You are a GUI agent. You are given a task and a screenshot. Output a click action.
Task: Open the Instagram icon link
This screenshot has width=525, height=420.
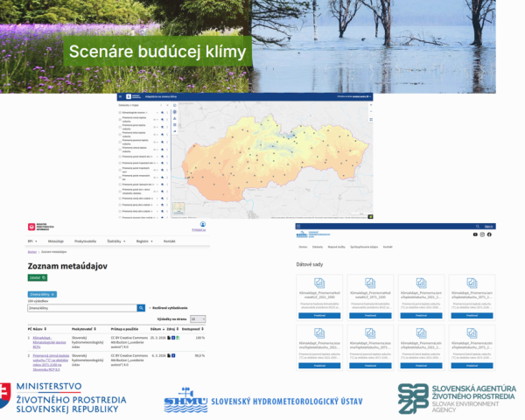(x=482, y=234)
